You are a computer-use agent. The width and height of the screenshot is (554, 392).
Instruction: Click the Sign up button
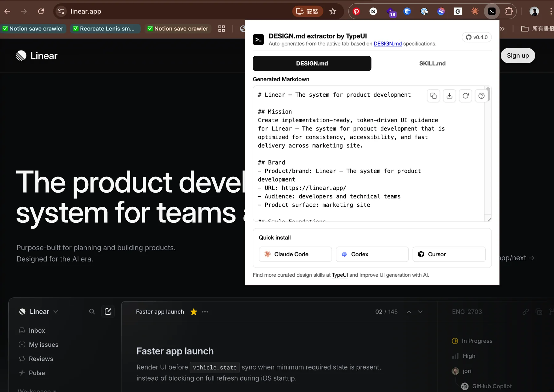click(x=518, y=55)
